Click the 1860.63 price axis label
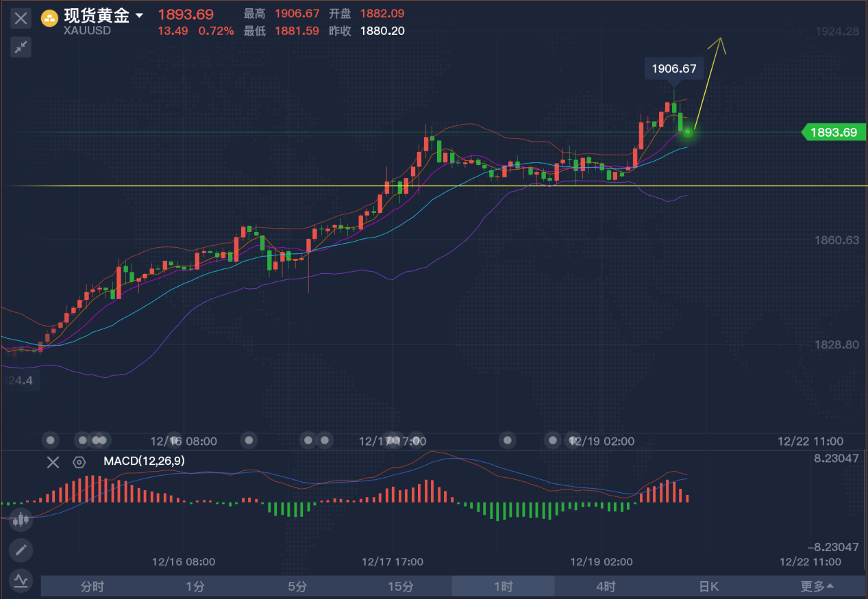 (x=836, y=240)
